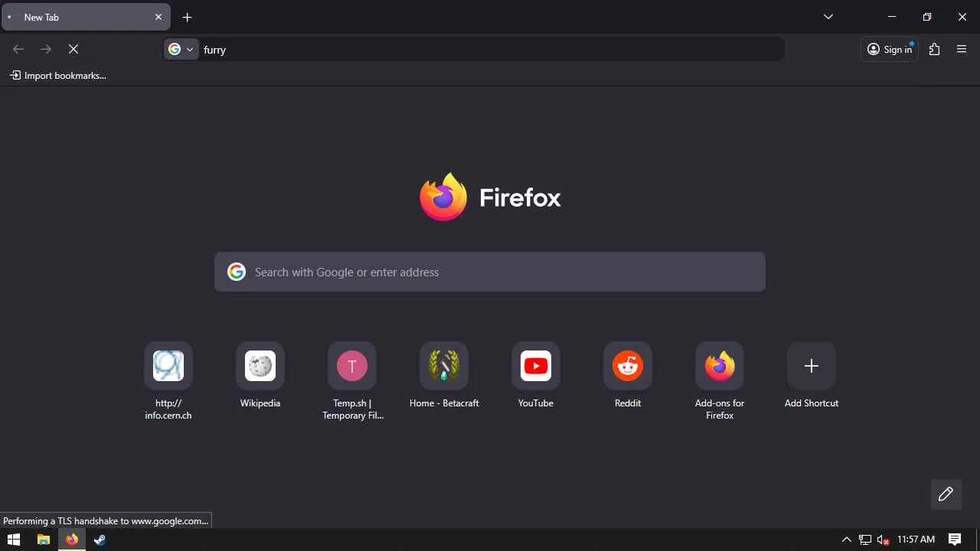Customize the new tab page with pencil
Image resolution: width=980 pixels, height=551 pixels.
coord(946,494)
